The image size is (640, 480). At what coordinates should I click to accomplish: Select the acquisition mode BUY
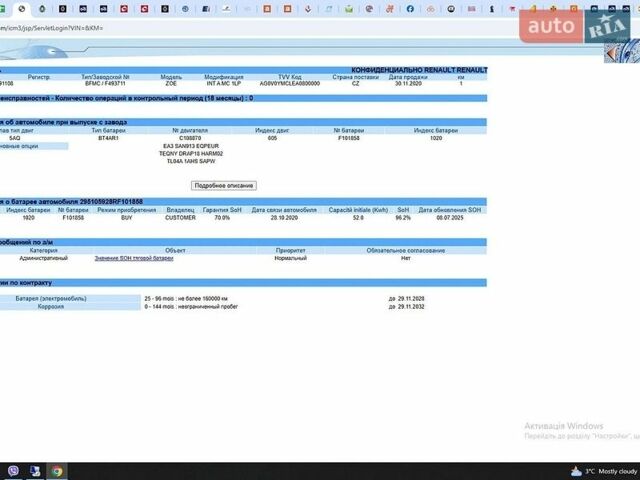127,218
